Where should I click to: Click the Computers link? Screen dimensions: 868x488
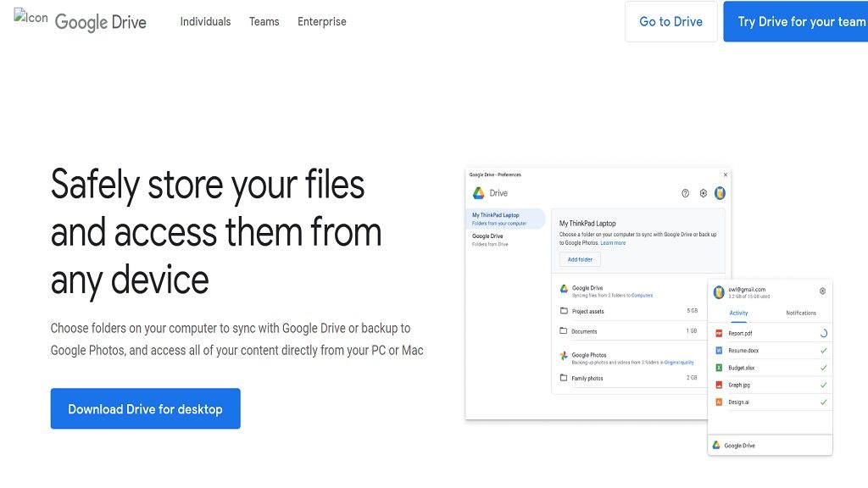pyautogui.click(x=643, y=296)
